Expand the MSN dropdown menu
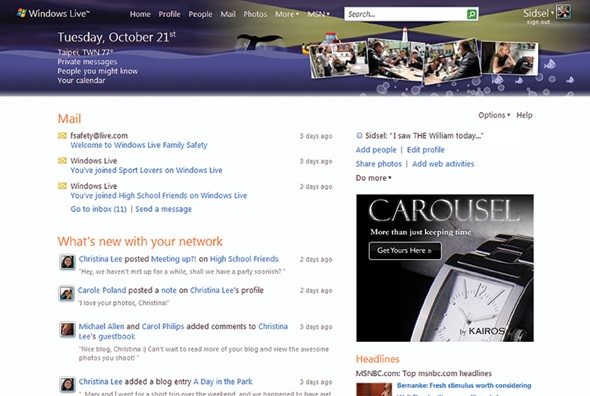 coord(318,14)
